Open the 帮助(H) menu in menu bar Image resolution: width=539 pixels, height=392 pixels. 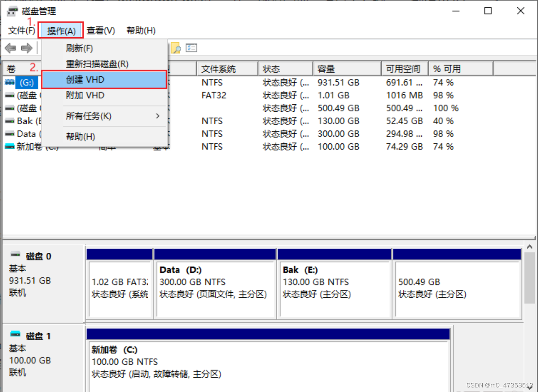pyautogui.click(x=141, y=30)
